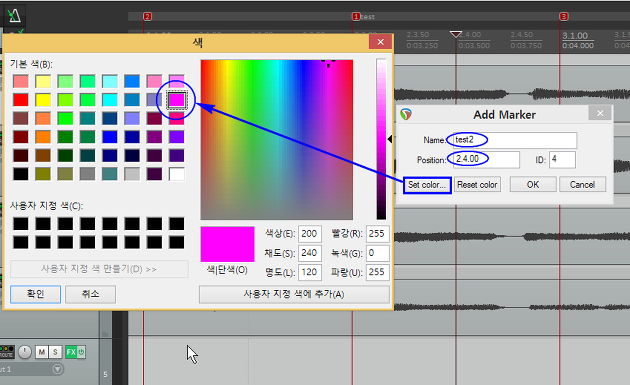Select the black basic color swatch
Image resolution: width=630 pixels, height=385 pixels.
[x=21, y=174]
